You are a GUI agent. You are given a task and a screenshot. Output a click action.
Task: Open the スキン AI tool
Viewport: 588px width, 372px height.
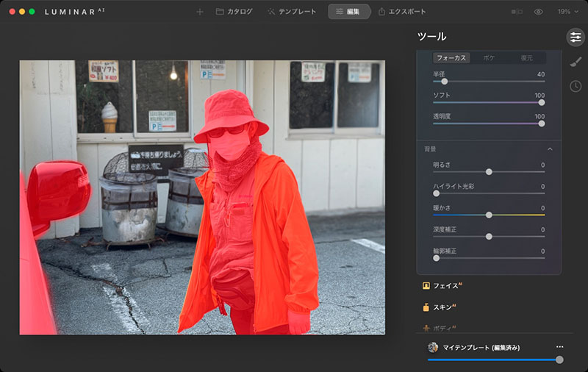click(x=439, y=307)
